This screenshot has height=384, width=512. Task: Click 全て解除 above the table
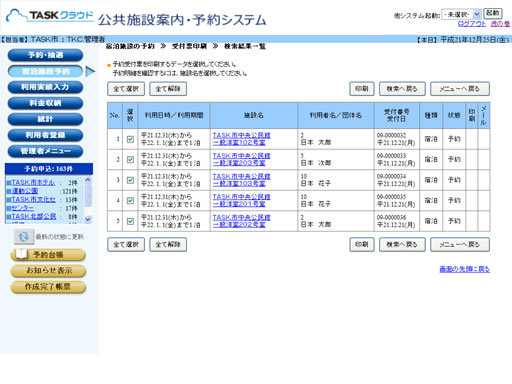(168, 89)
